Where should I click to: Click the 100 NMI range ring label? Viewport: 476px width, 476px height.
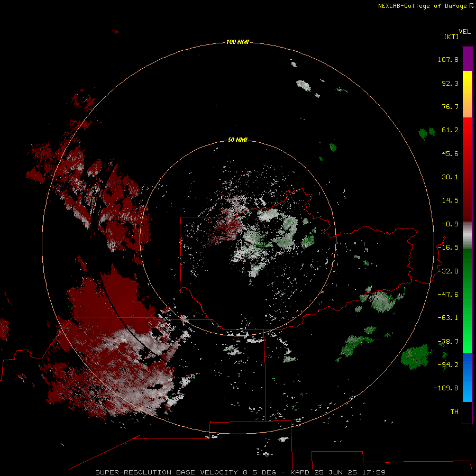coord(237,42)
